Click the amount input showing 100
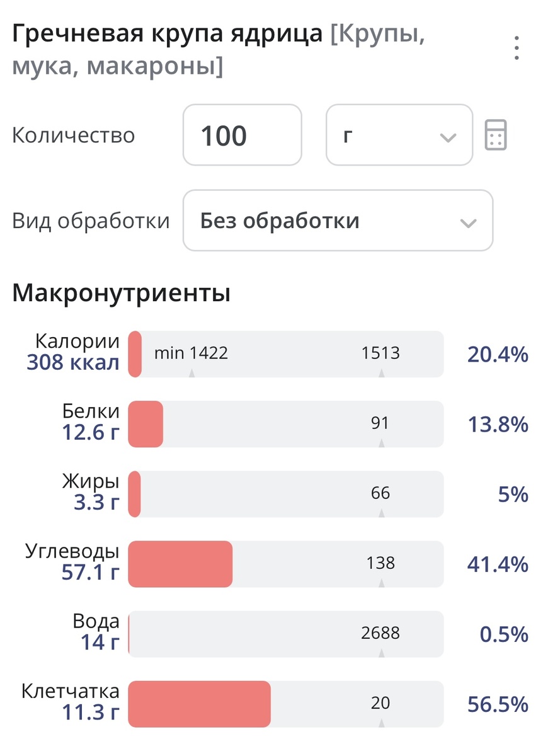560x756 pixels. pos(242,135)
